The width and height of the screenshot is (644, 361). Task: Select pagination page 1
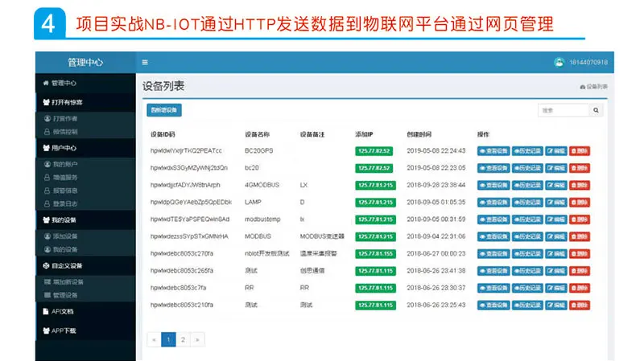pos(168,339)
